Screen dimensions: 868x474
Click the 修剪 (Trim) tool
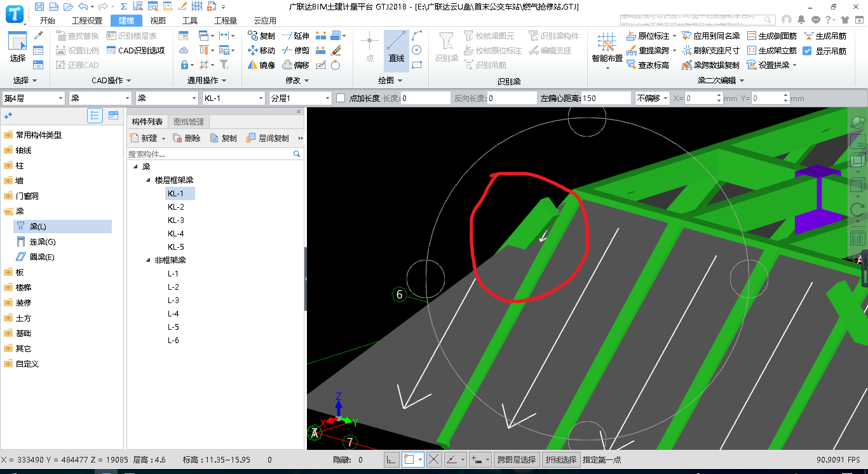[296, 50]
